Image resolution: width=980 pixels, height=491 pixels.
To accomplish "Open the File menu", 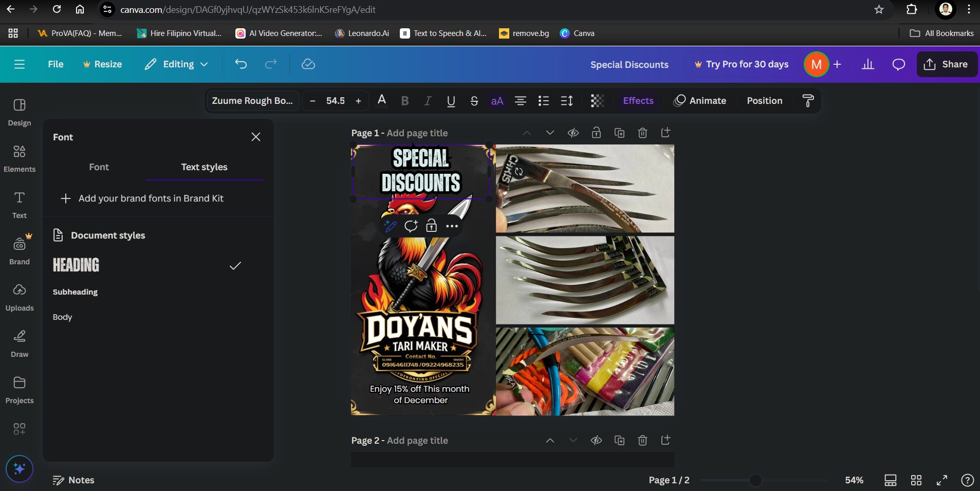I will 56,64.
